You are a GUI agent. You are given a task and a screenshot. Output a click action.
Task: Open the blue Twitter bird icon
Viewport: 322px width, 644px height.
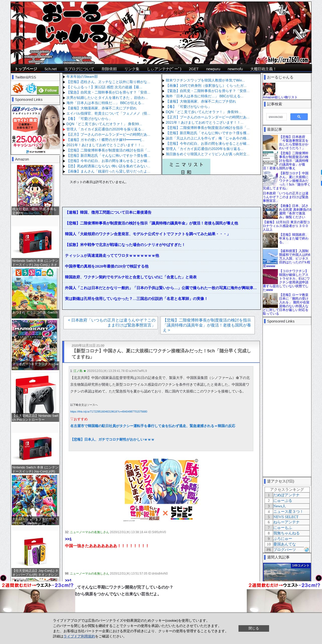(31, 89)
